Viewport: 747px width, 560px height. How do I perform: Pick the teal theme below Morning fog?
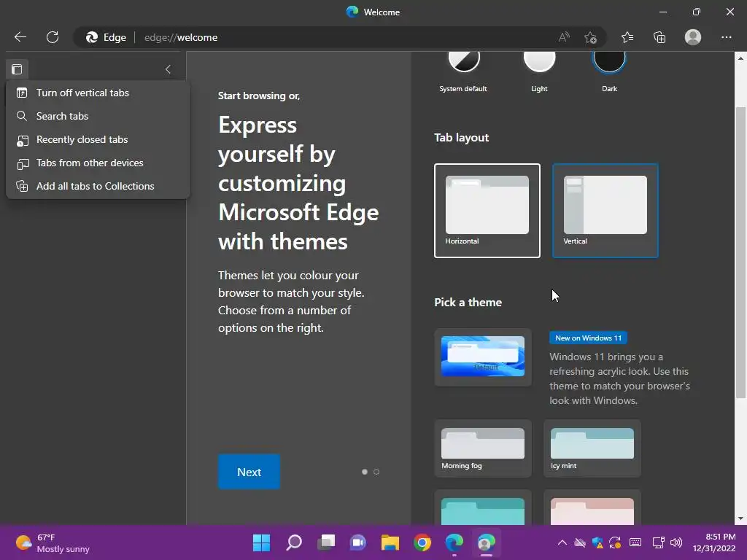483,508
